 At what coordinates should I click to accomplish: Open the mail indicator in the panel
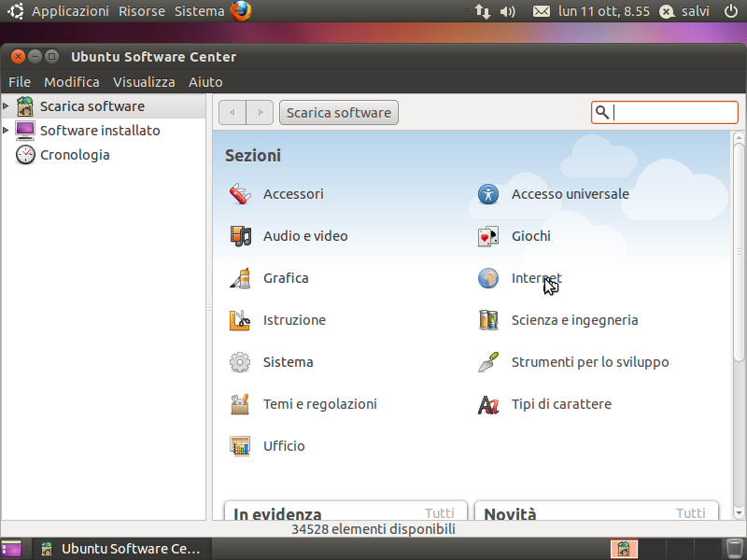(x=542, y=11)
